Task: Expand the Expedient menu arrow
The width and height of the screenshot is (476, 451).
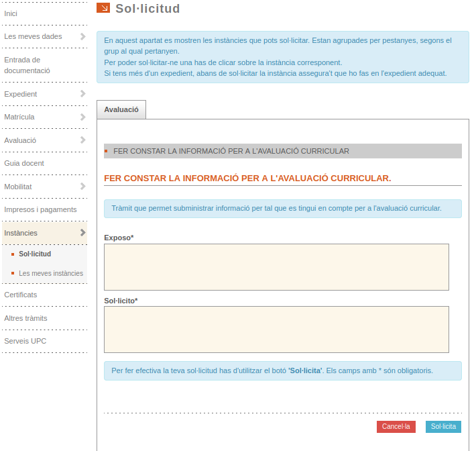Action: point(82,94)
